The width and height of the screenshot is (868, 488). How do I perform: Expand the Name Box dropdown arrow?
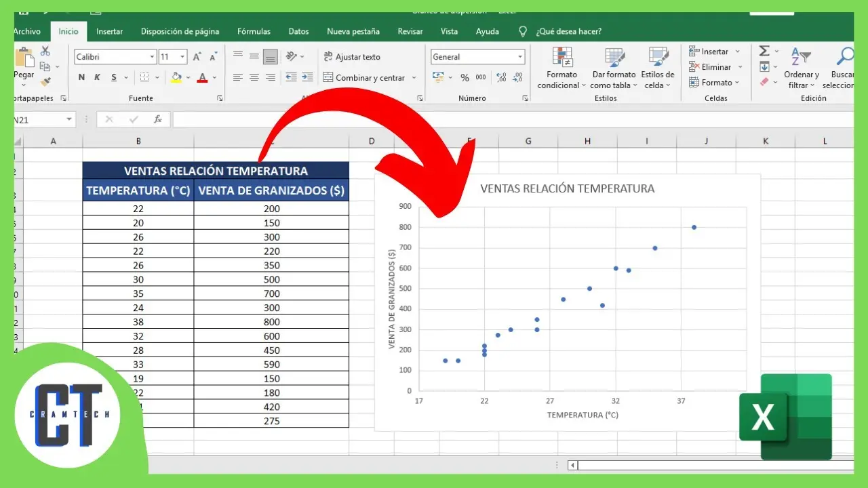point(69,119)
